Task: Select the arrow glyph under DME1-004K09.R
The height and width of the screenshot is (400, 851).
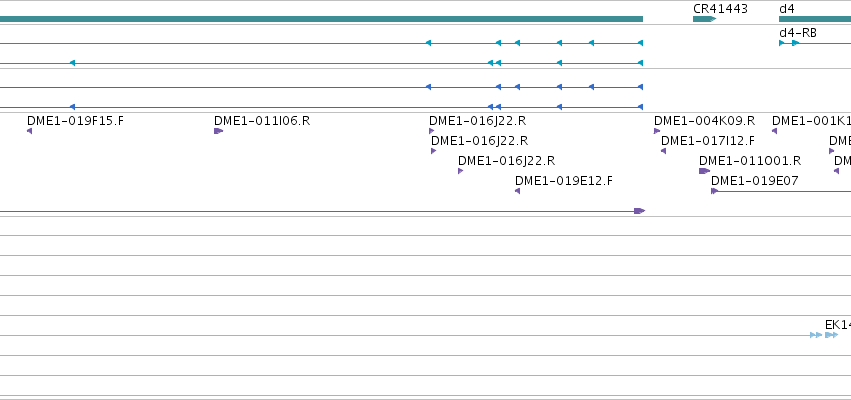Action: [657, 131]
